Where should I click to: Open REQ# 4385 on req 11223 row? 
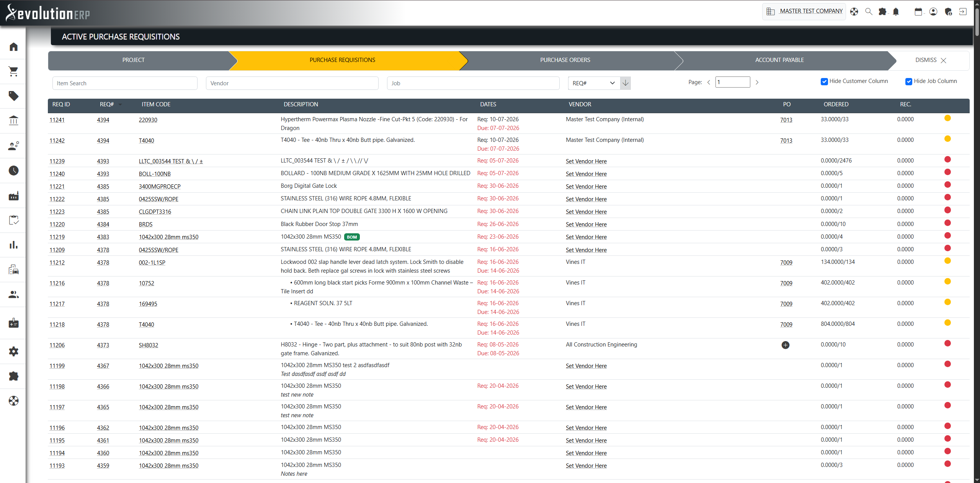103,212
